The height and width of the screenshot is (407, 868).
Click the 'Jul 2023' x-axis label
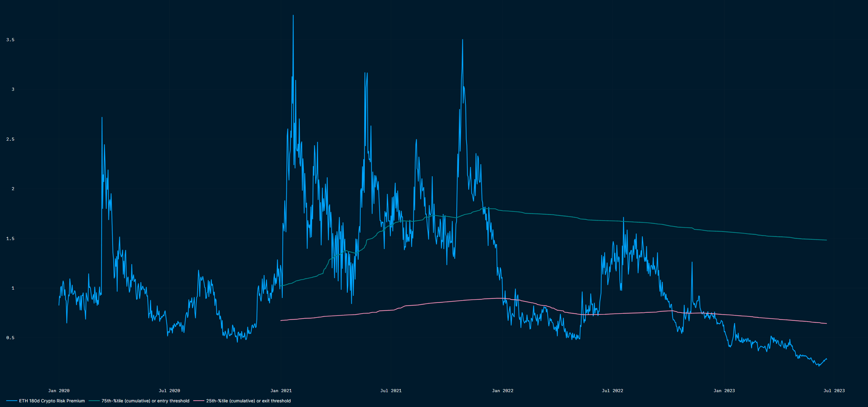pyautogui.click(x=834, y=391)
